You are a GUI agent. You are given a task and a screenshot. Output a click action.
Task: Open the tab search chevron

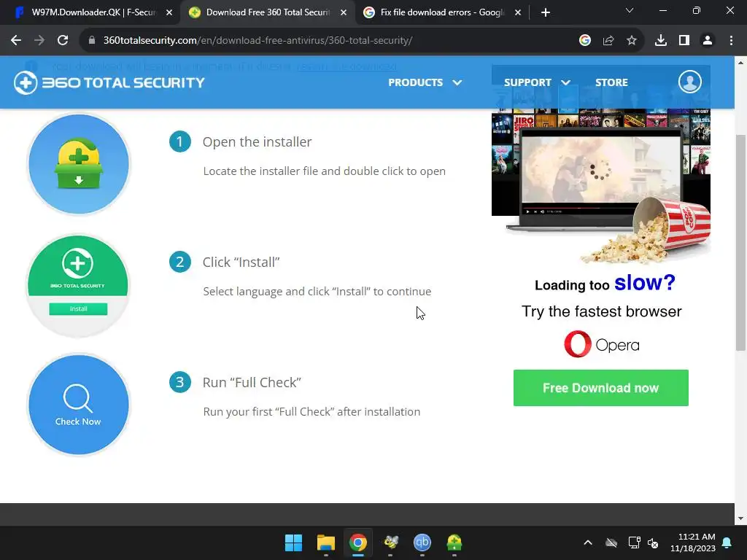click(630, 10)
